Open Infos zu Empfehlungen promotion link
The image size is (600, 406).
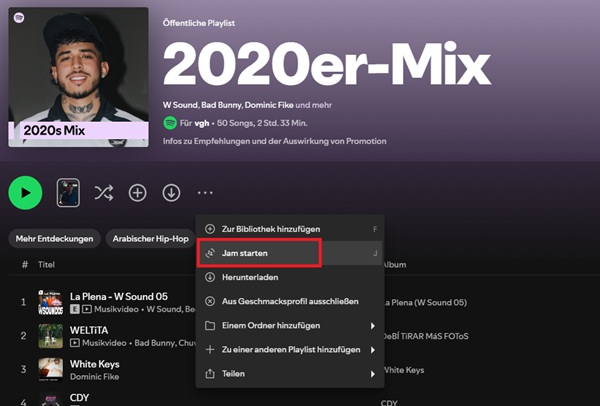coord(274,141)
